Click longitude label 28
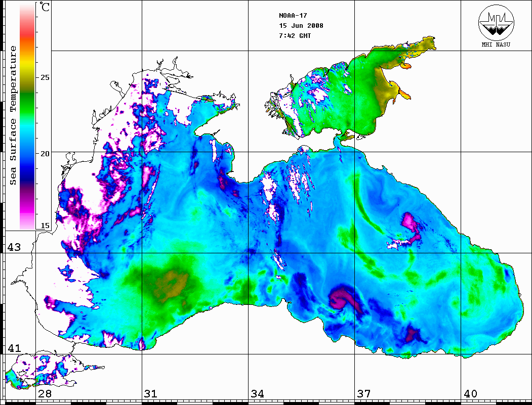 (x=45, y=393)
